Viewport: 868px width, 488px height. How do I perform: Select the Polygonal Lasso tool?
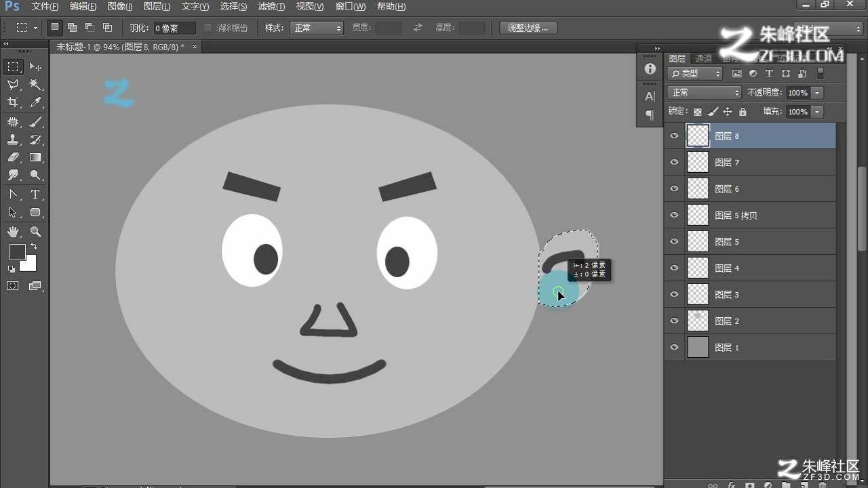click(13, 85)
